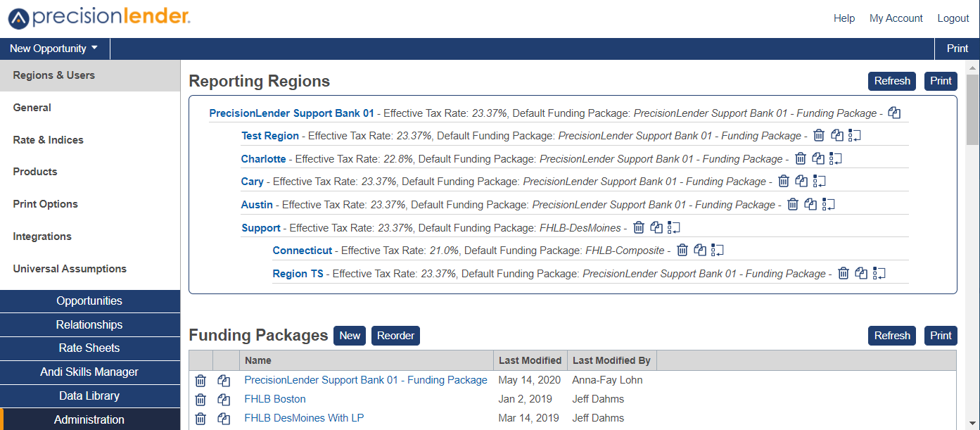The height and width of the screenshot is (430, 980).
Task: Click the Logout link
Action: tap(953, 18)
